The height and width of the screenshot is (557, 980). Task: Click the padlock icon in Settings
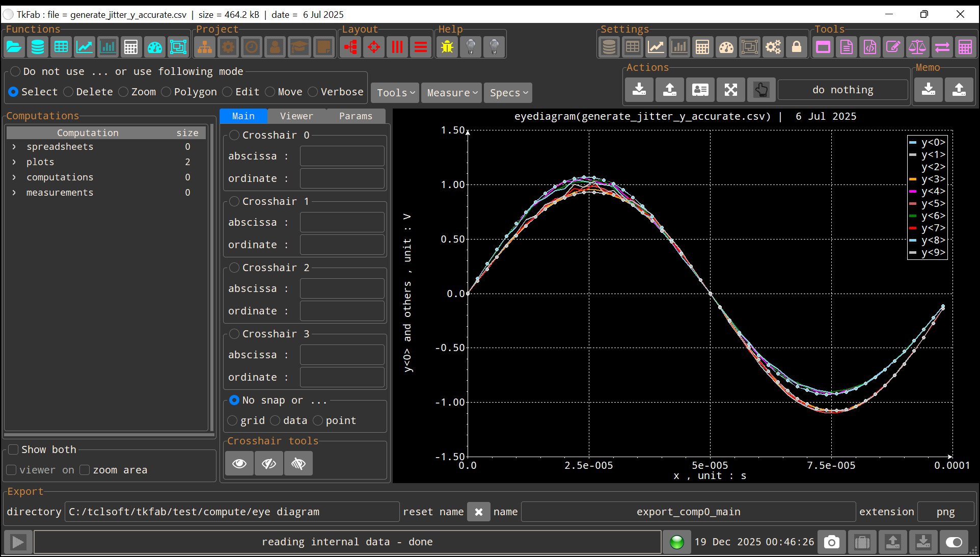pos(797,47)
